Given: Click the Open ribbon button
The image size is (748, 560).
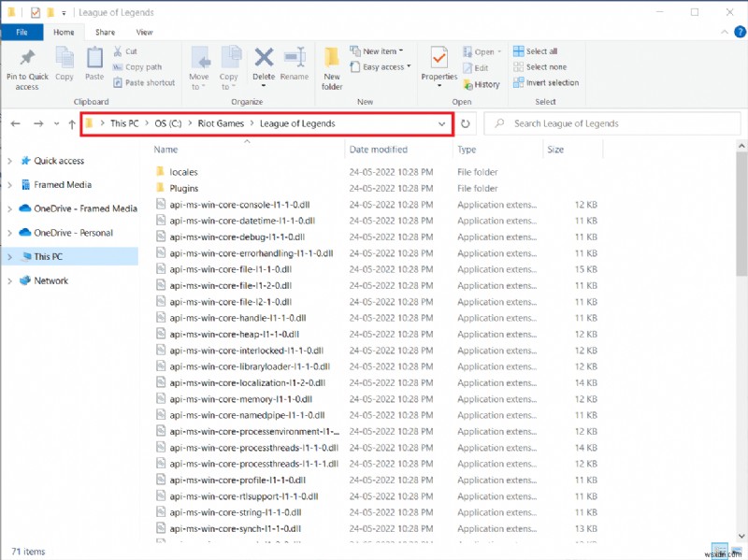Looking at the screenshot, I should 482,51.
